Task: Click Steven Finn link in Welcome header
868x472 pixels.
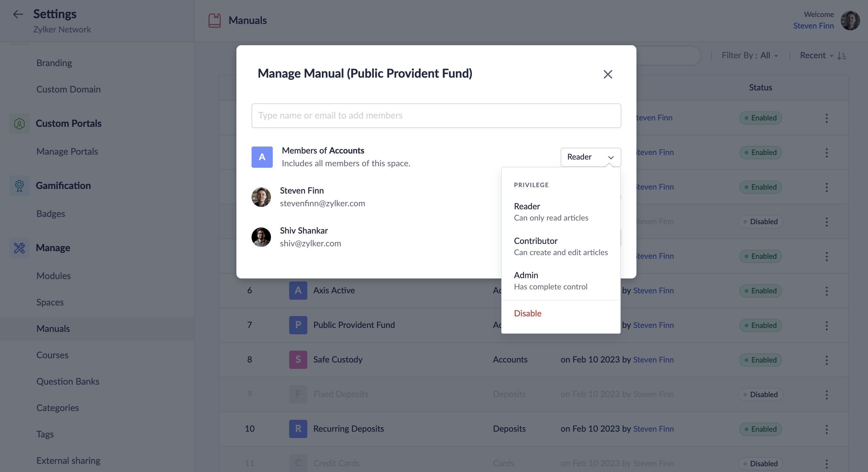Action: tap(813, 26)
